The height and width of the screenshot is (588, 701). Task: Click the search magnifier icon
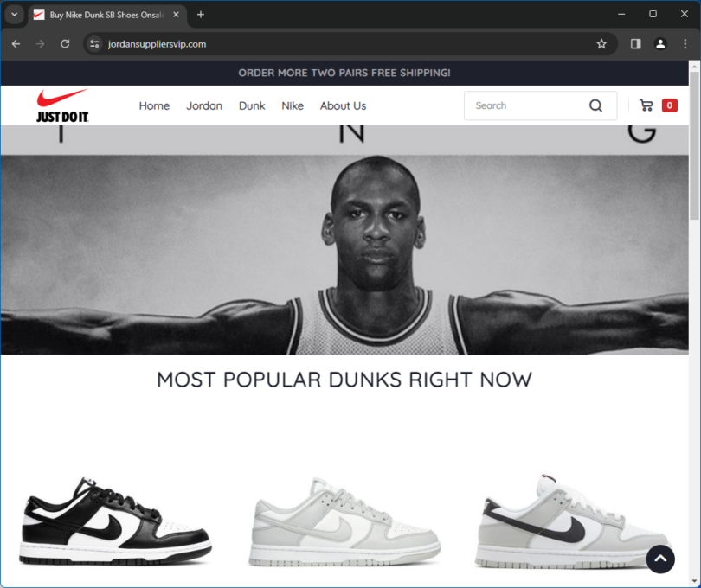(595, 105)
